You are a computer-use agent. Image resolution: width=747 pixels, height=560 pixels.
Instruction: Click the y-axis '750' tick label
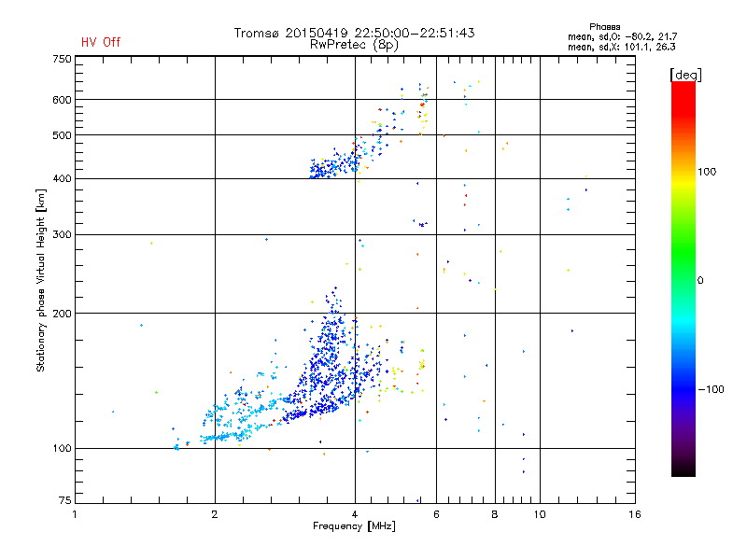(63, 59)
